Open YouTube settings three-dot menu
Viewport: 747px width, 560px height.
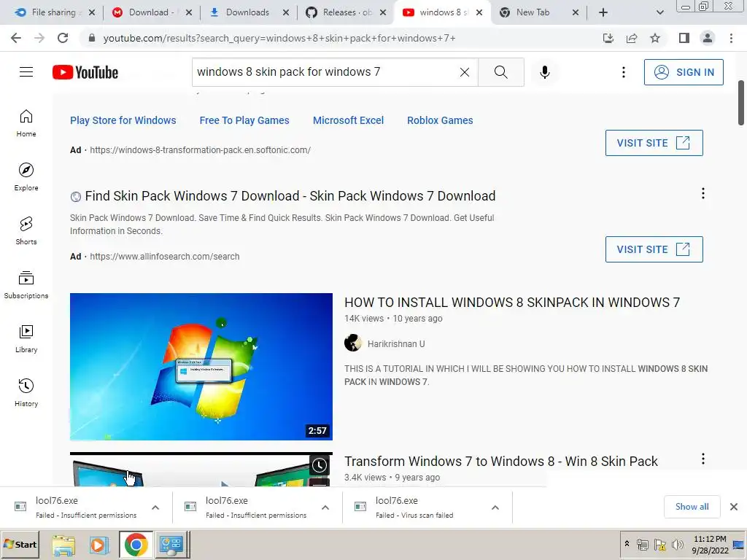pyautogui.click(x=624, y=72)
